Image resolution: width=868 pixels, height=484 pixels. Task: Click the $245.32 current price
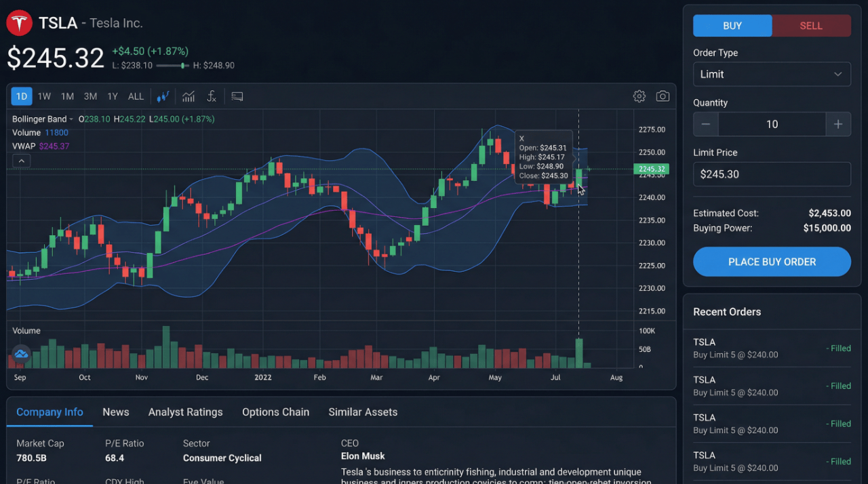point(56,58)
